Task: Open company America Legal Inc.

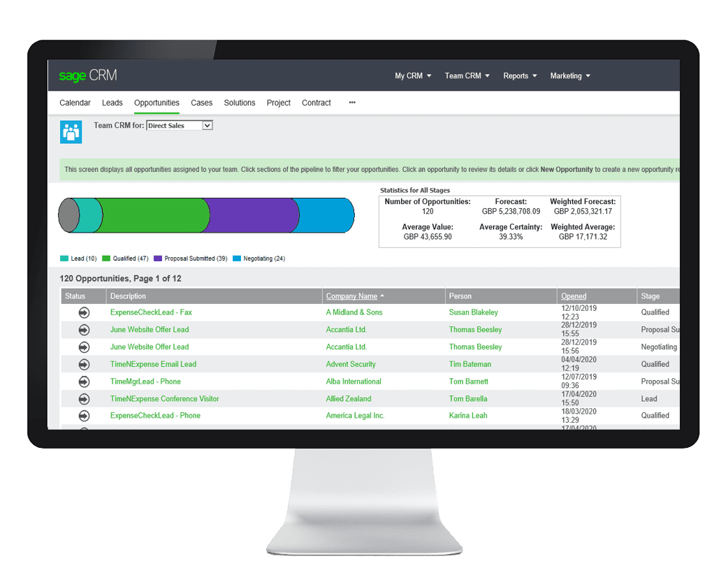Action: pyautogui.click(x=355, y=416)
